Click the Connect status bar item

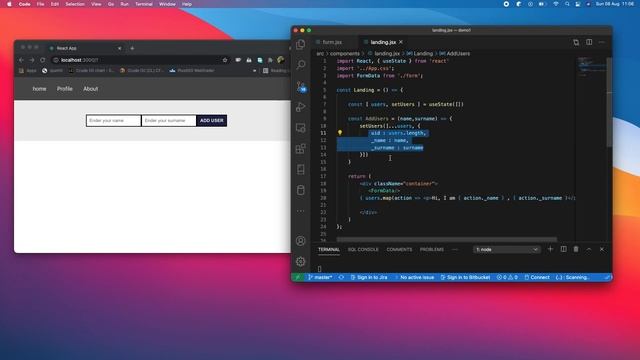(537, 277)
